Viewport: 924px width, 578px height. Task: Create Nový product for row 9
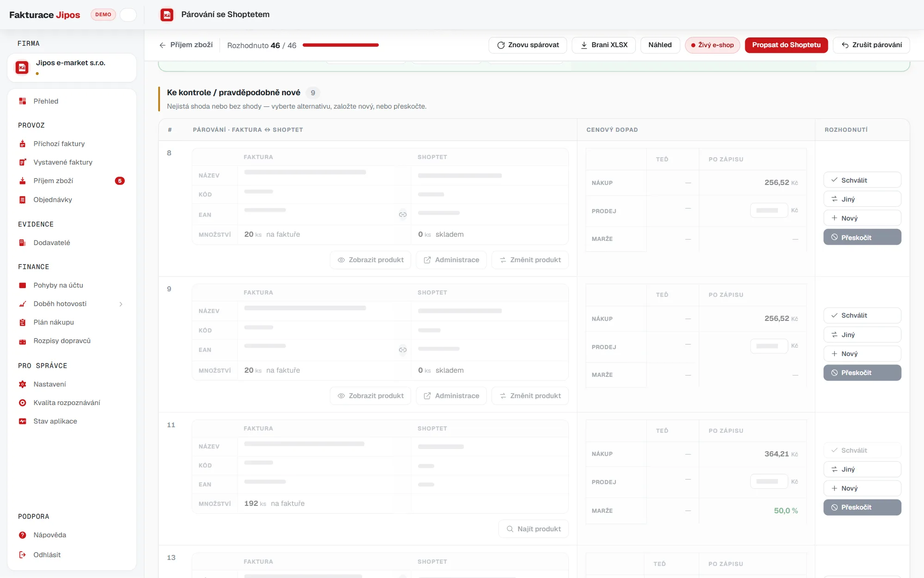click(x=862, y=353)
